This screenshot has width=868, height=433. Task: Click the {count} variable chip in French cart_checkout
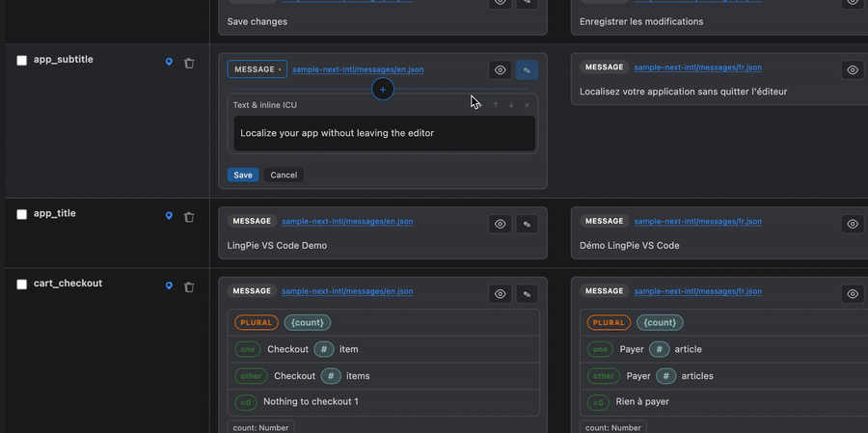(660, 322)
